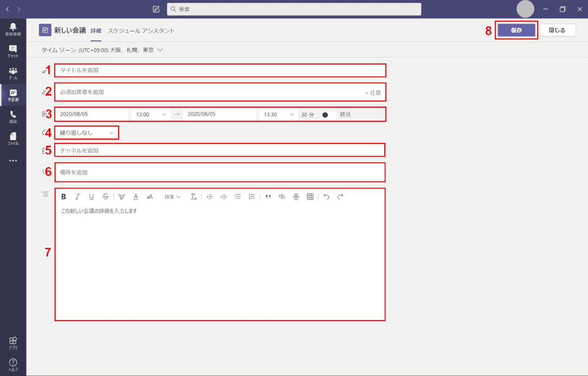
Task: Open the Calendar section in sidebar
Action: (x=13, y=95)
